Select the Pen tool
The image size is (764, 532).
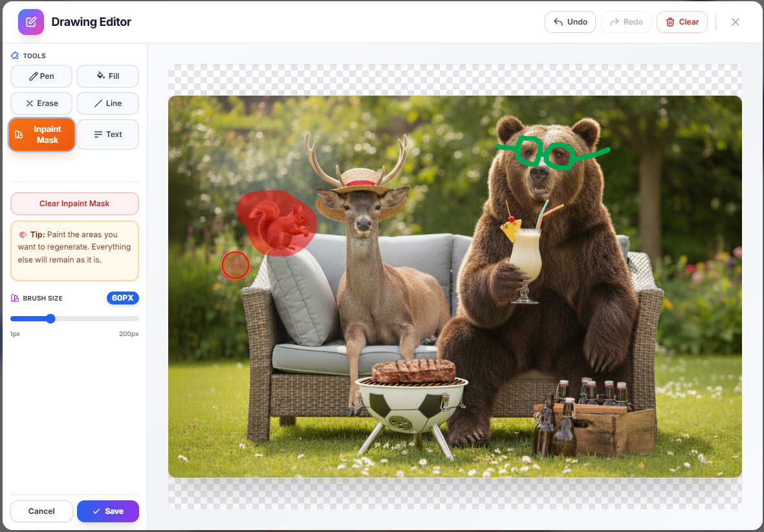point(41,76)
